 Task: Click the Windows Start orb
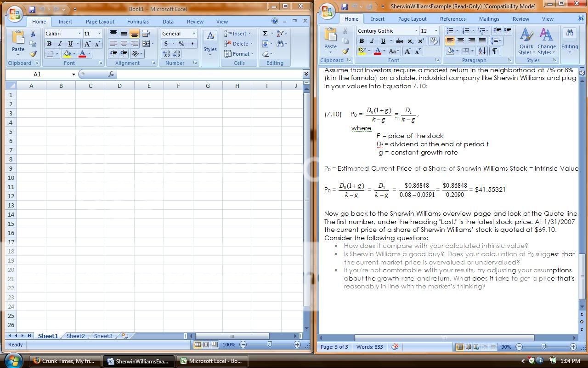tap(12, 361)
